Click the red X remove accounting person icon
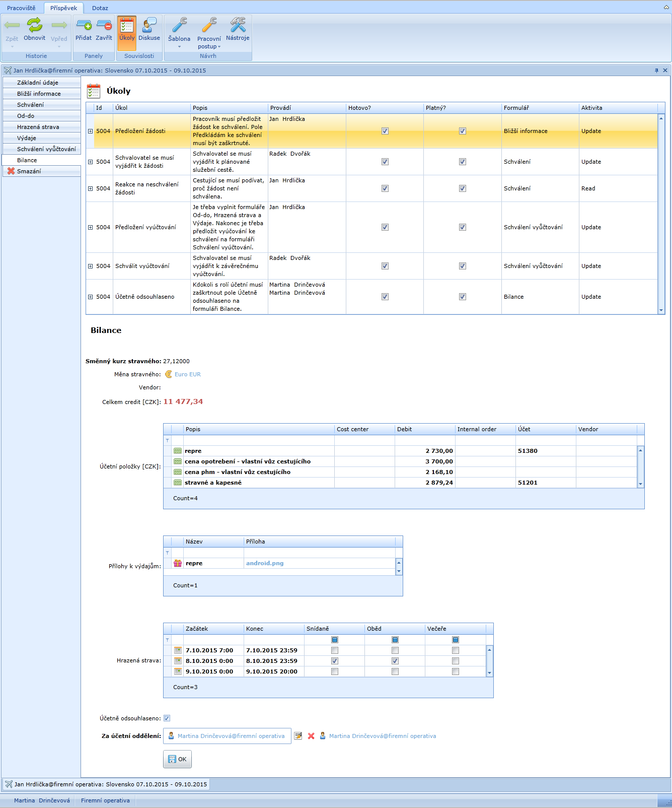The image size is (672, 808). click(x=311, y=736)
